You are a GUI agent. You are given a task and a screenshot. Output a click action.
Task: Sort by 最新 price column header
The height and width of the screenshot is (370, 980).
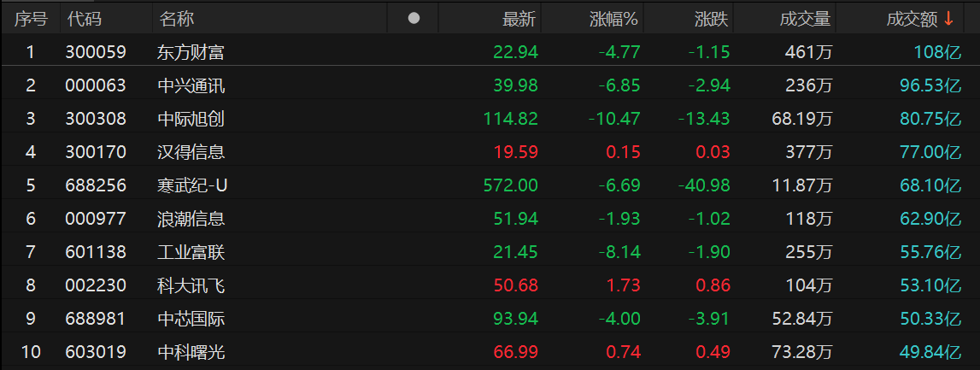pyautogui.click(x=519, y=18)
